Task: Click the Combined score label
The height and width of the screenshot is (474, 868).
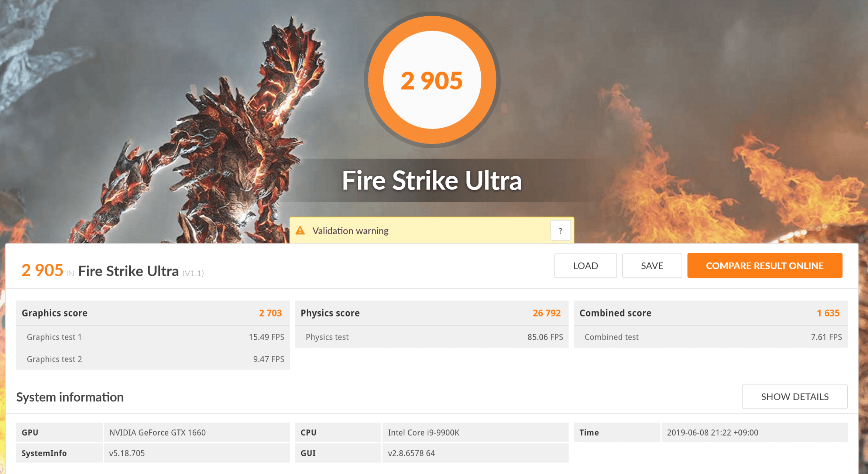Action: click(x=615, y=313)
